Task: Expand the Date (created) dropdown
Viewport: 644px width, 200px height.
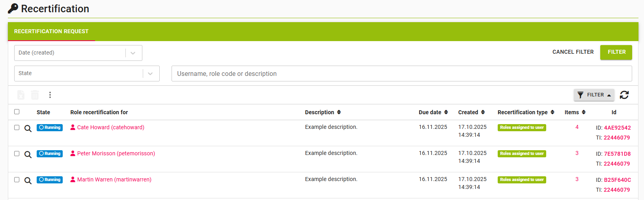Action: [133, 53]
